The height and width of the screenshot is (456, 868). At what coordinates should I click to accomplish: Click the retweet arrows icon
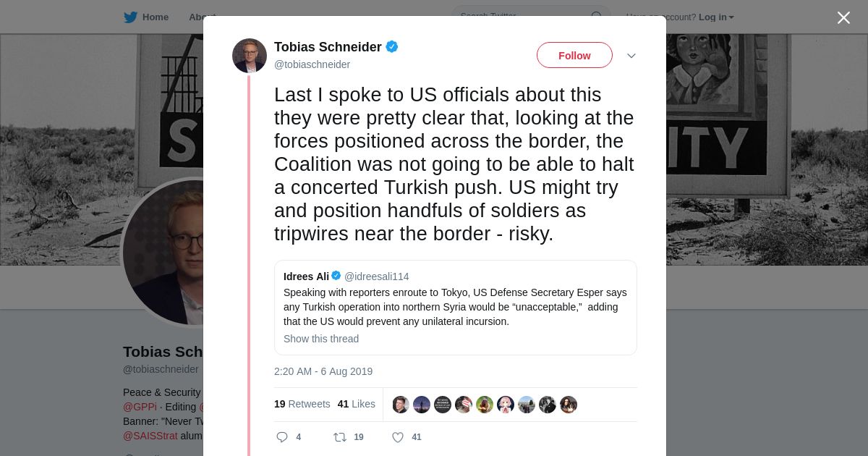(x=339, y=437)
